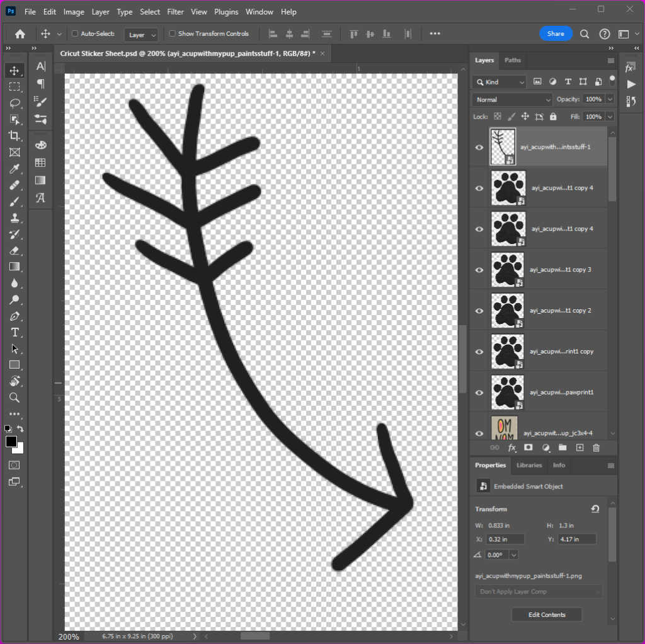Image resolution: width=645 pixels, height=644 pixels.
Task: Select the Crop tool
Action: point(14,135)
